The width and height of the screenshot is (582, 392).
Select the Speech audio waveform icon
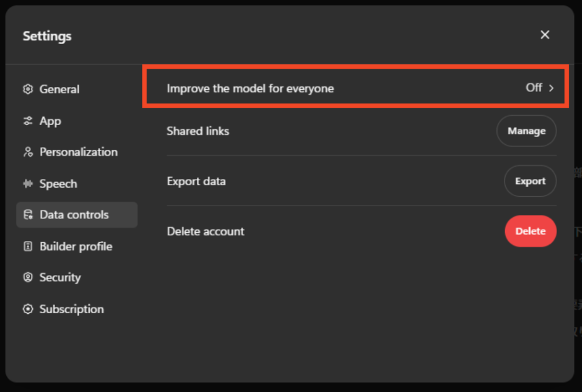[27, 184]
